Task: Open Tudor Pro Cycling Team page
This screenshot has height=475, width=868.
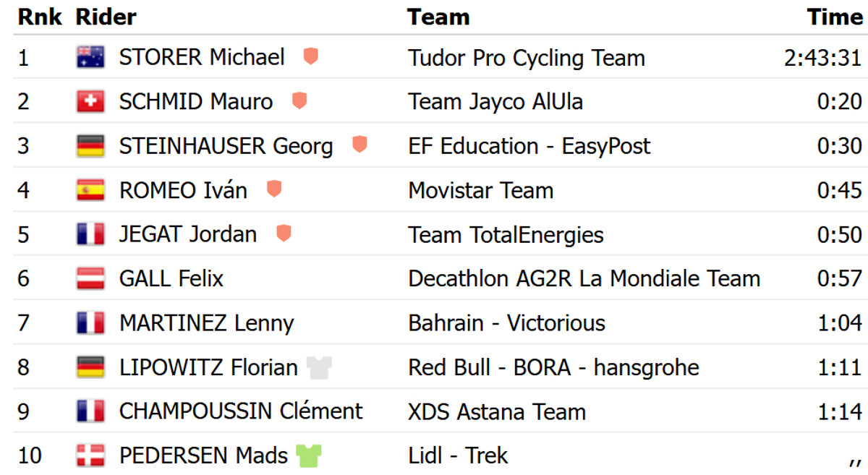Action: (x=526, y=58)
